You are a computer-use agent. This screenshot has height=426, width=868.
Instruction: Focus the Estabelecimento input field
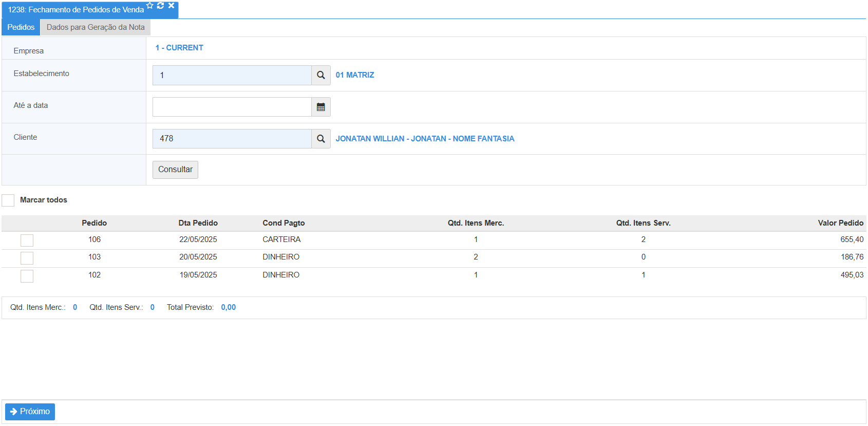(232, 75)
